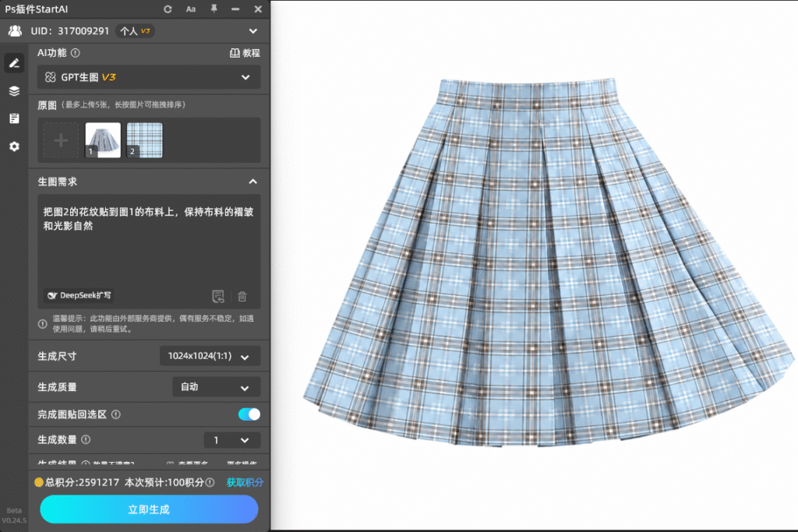The width and height of the screenshot is (798, 532).
Task: Open the prompt template list icon
Action: 218,296
